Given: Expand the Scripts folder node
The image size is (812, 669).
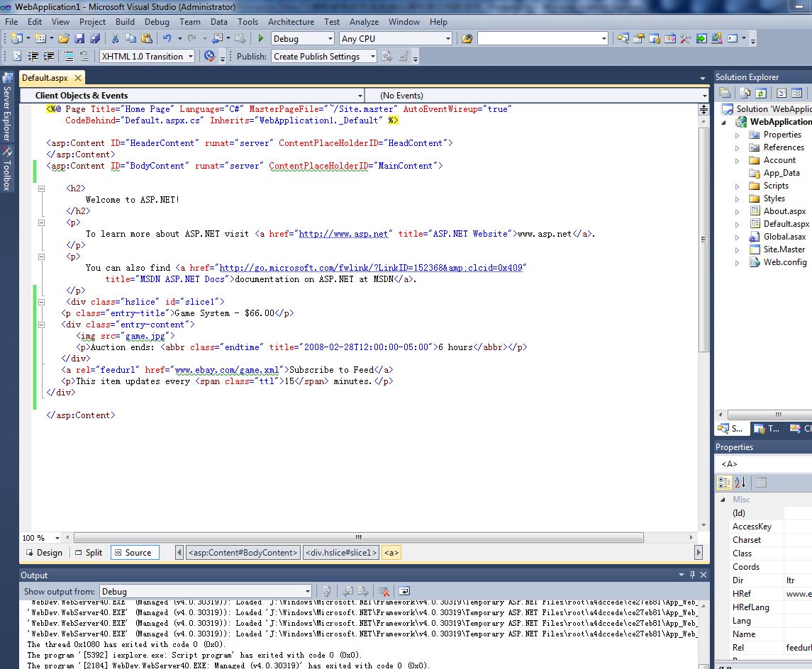Looking at the screenshot, I should [x=737, y=186].
